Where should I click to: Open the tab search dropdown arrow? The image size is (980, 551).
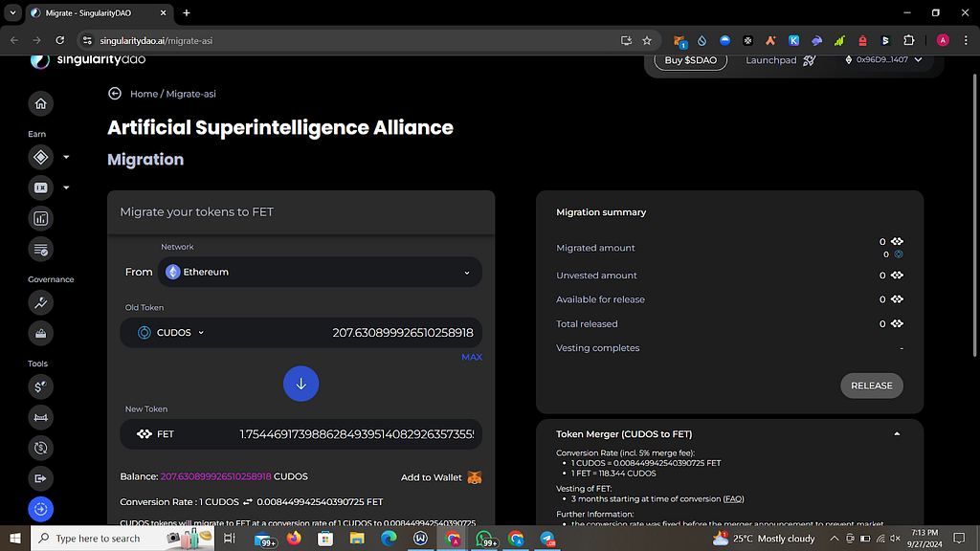tap(12, 12)
